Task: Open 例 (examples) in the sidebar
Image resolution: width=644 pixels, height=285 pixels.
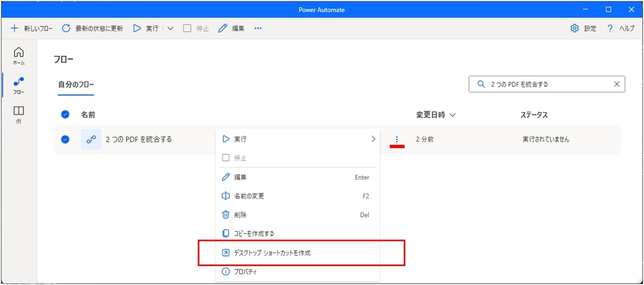Action: (19, 114)
